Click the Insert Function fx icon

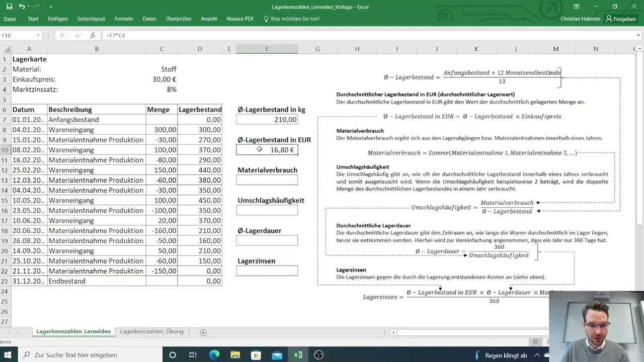93,35
